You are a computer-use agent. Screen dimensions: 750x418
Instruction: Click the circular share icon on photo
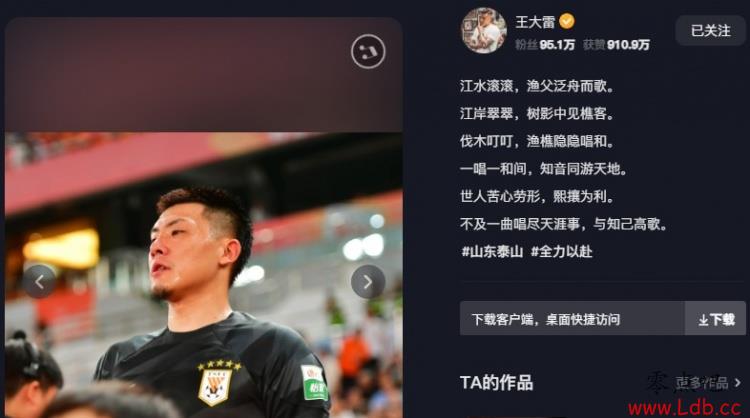tap(368, 51)
